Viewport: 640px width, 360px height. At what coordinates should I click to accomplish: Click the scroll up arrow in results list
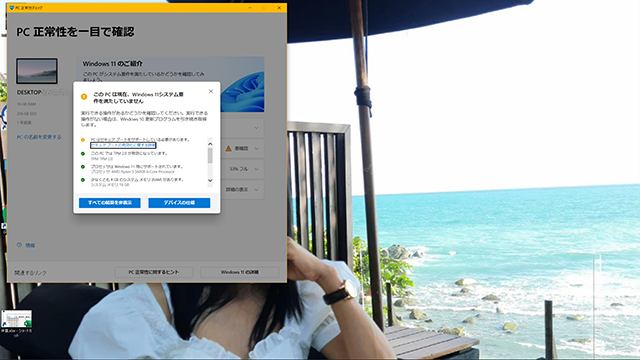(210, 144)
